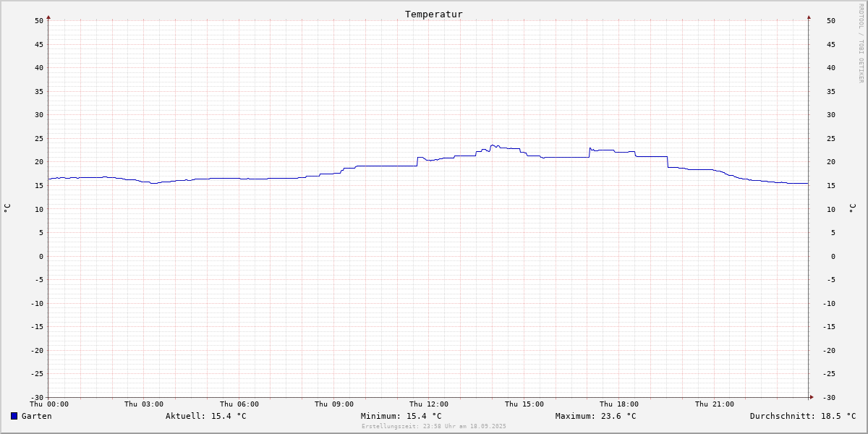This screenshot has height=434, width=868.
Task: Click the red arrow atop right y-axis
Action: coord(809,17)
